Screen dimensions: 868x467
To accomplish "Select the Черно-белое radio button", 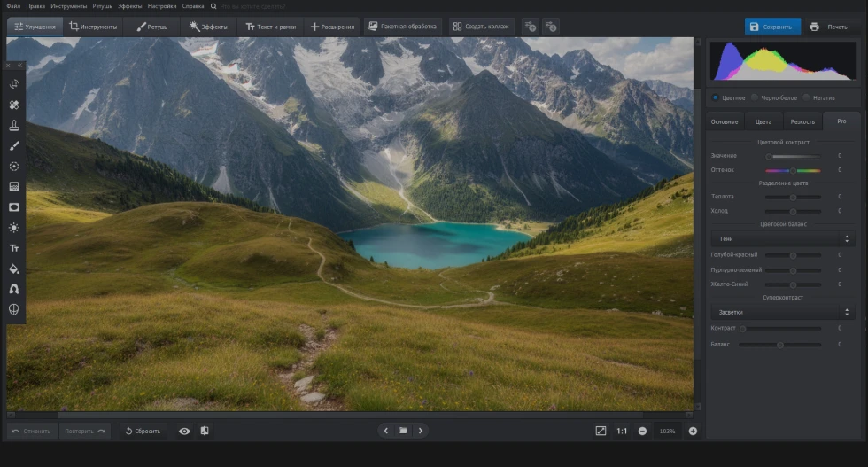I will (x=754, y=97).
